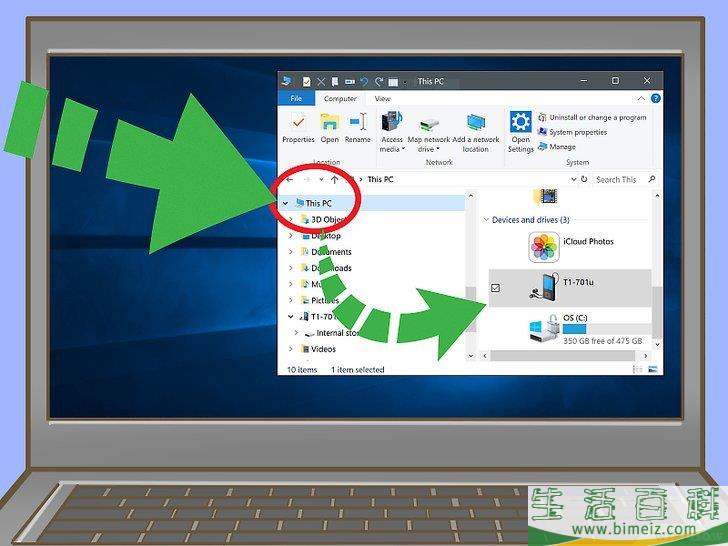Screen dimensions: 728x546
Task: Click System properties in ribbon
Action: [x=577, y=132]
